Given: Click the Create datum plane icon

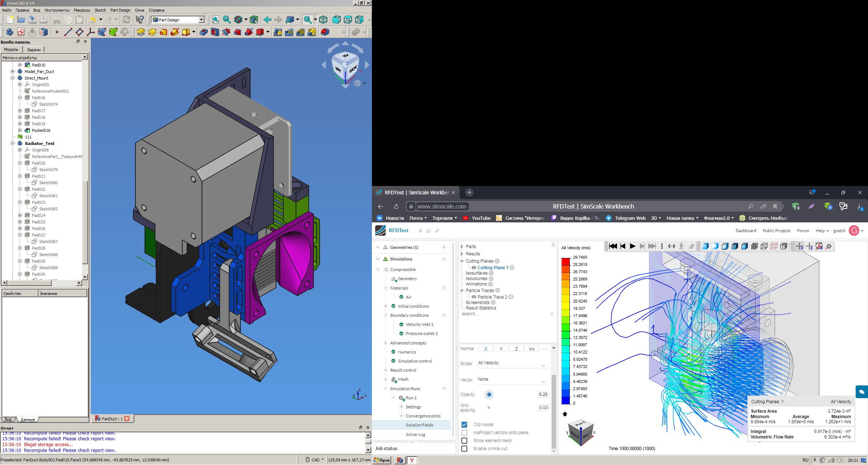Looking at the screenshot, I should pos(80,32).
